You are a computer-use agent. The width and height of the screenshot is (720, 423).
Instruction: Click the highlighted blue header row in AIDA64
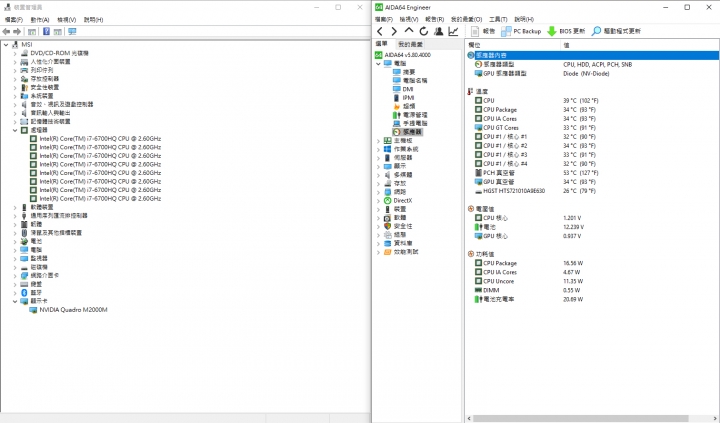tap(592, 55)
